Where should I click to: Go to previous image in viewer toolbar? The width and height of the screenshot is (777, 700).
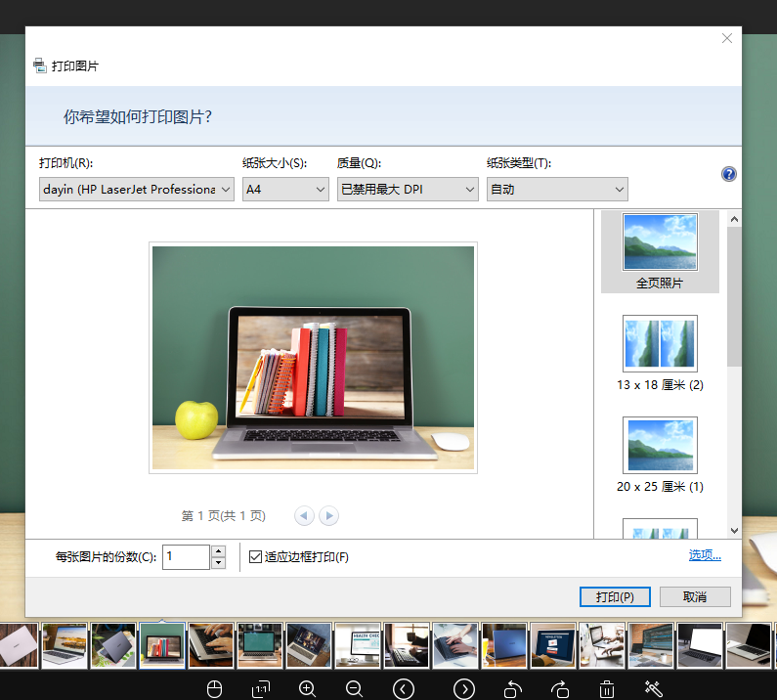(x=404, y=688)
